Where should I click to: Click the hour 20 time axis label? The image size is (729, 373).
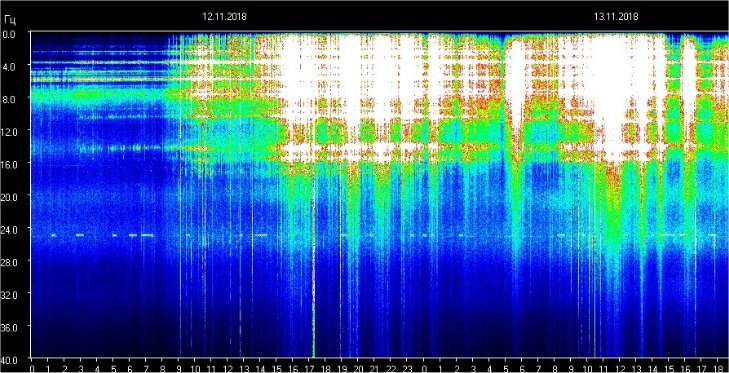(x=358, y=368)
